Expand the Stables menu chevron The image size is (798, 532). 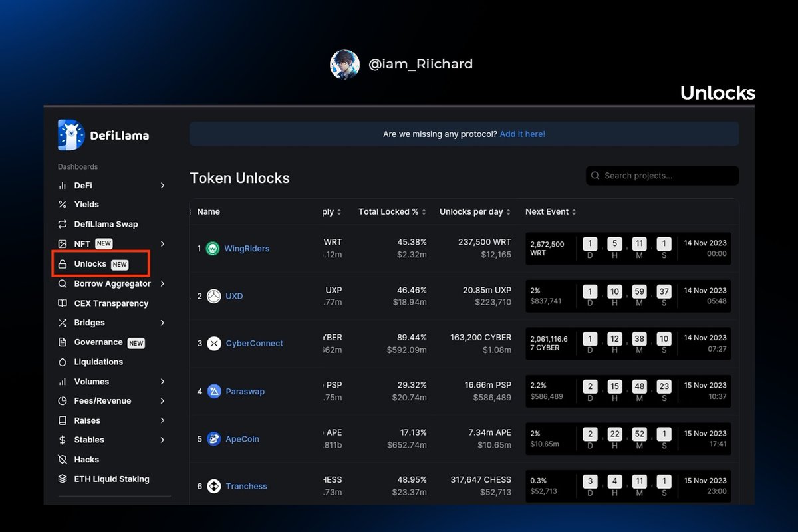[163, 440]
